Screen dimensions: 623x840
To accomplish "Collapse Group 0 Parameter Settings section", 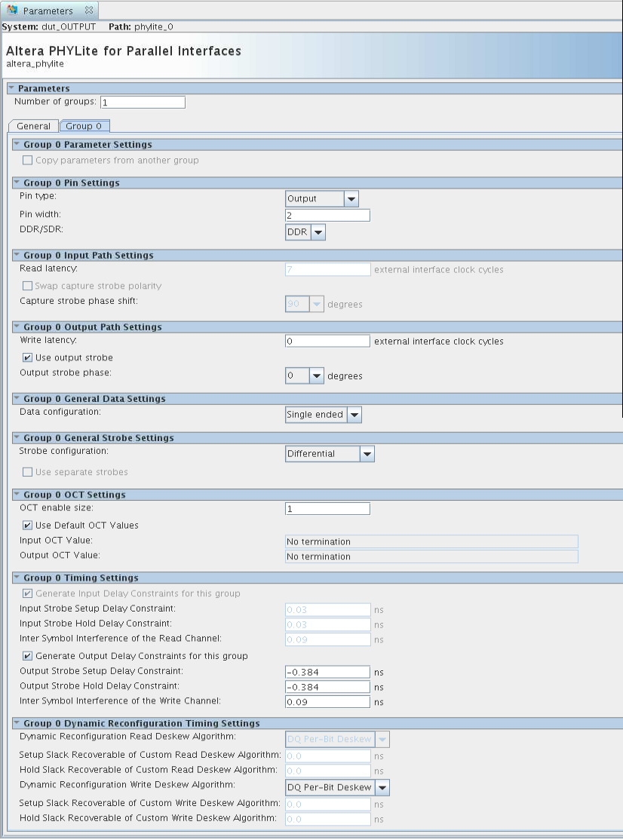I will (17, 144).
